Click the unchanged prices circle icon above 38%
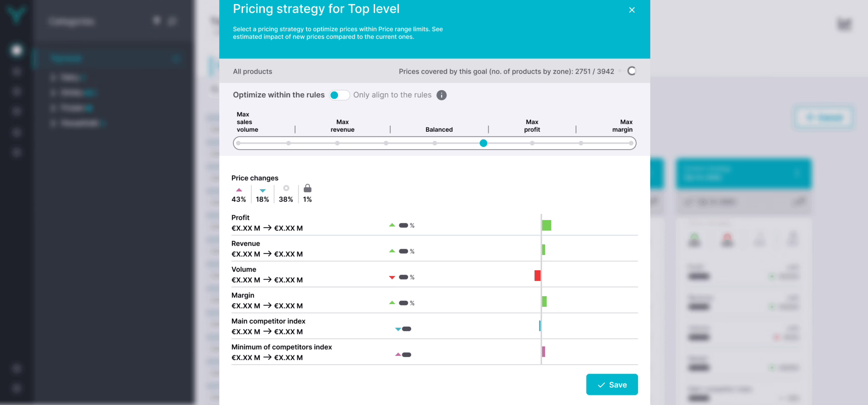 tap(286, 188)
